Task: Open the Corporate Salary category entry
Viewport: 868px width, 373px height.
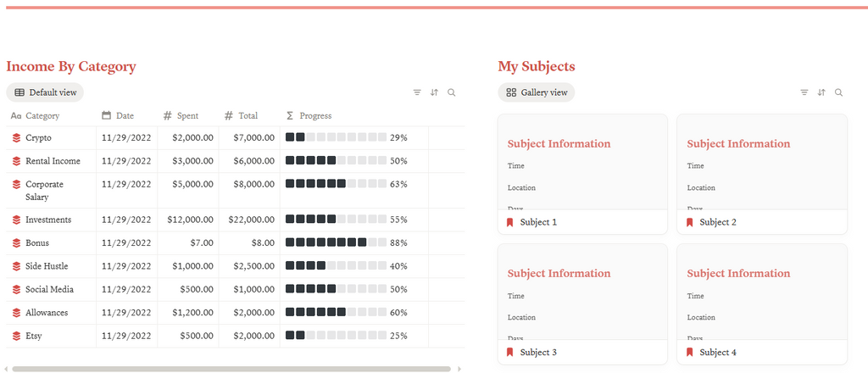Action: [x=44, y=191]
